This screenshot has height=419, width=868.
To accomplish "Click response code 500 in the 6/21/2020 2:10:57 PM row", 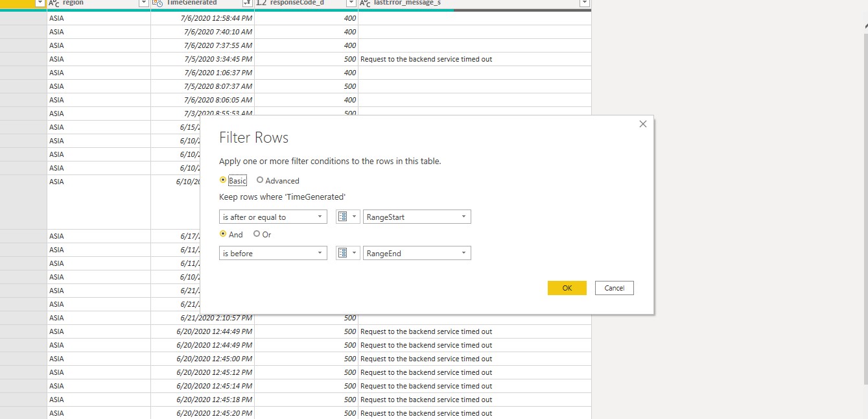I will tap(306, 318).
